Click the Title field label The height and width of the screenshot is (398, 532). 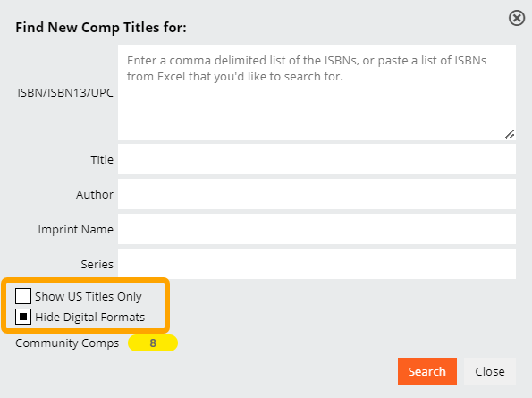pos(102,159)
